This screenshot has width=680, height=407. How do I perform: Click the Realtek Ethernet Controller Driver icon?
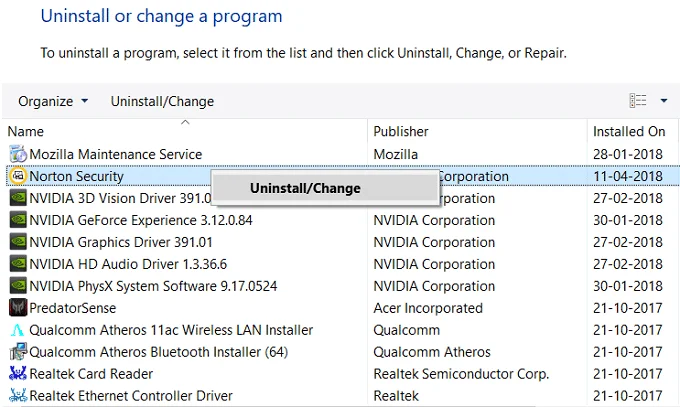pos(18,395)
